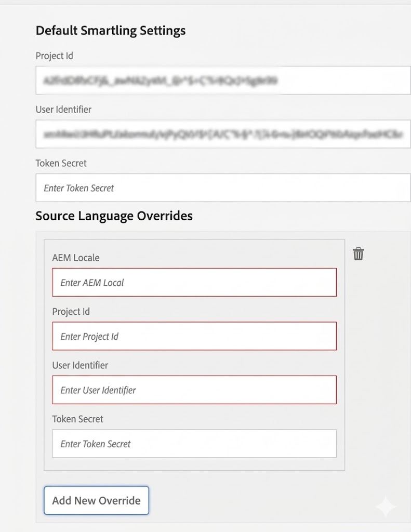Image resolution: width=411 pixels, height=532 pixels.
Task: Click the Default Smartling Settings heading
Action: pyautogui.click(x=110, y=31)
